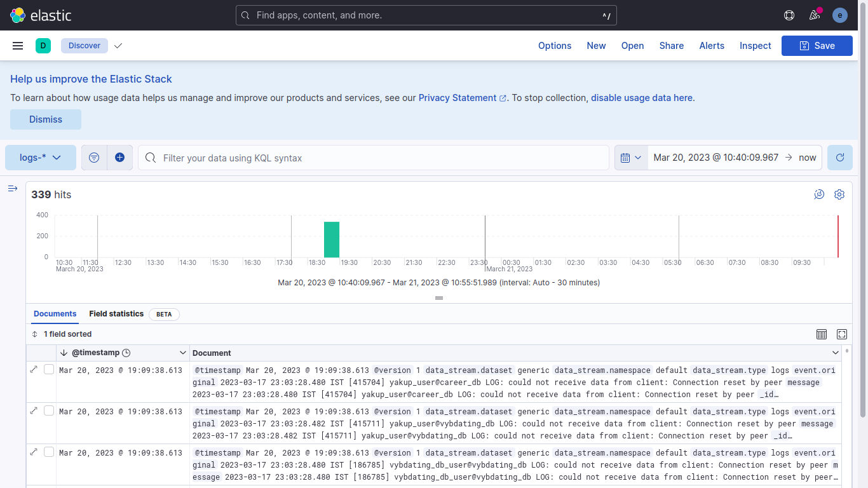Open the user avatar menu
The image size is (868, 488).
pos(840,15)
